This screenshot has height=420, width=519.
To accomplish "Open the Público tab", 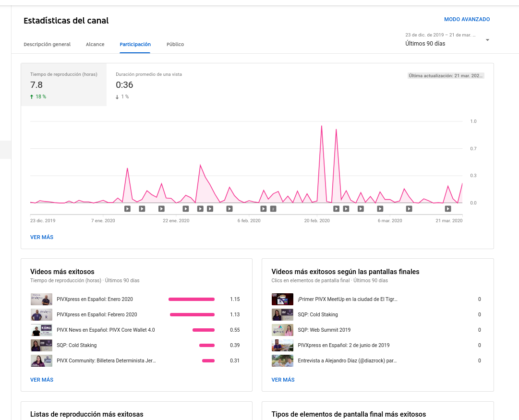I will [x=175, y=44].
